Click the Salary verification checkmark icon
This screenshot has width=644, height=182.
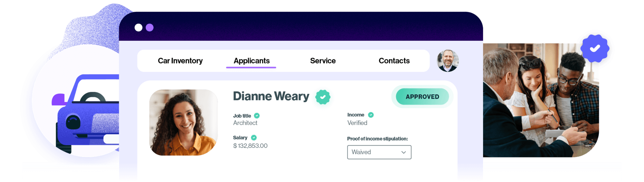pyautogui.click(x=254, y=138)
